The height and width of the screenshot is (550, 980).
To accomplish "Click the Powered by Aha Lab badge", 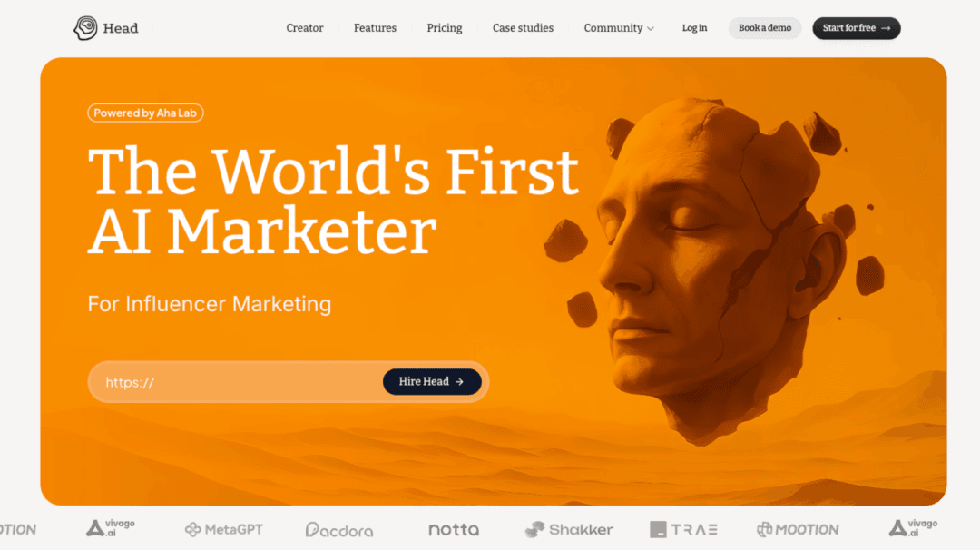I will pos(145,113).
